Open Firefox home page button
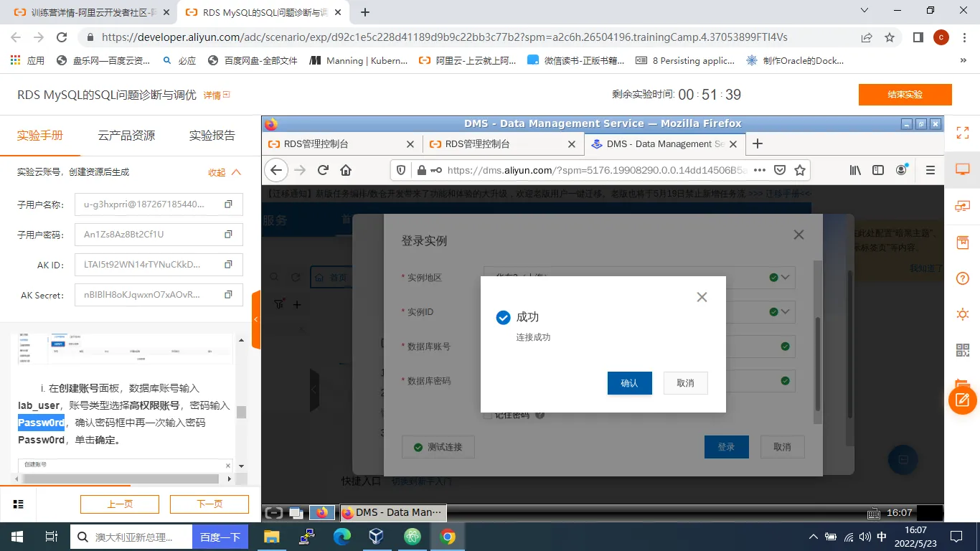The image size is (980, 551). [346, 170]
